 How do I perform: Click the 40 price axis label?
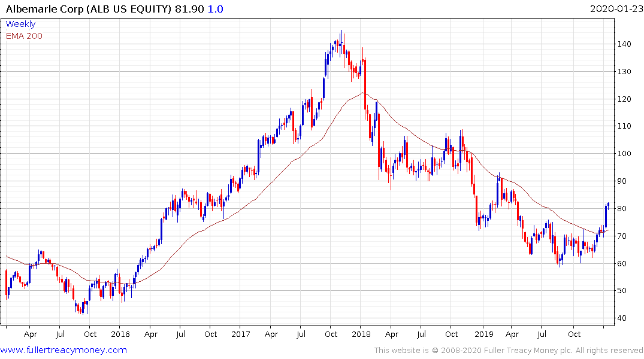click(x=622, y=318)
